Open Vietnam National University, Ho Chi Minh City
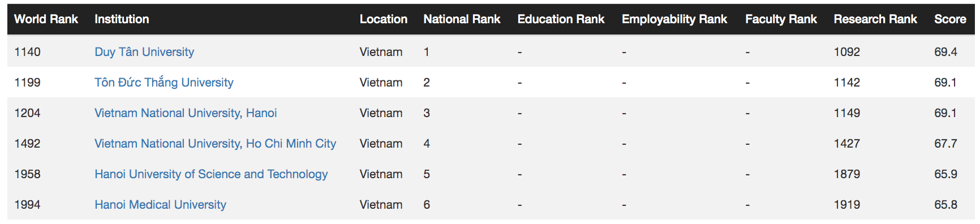The width and height of the screenshot is (980, 224). [215, 144]
